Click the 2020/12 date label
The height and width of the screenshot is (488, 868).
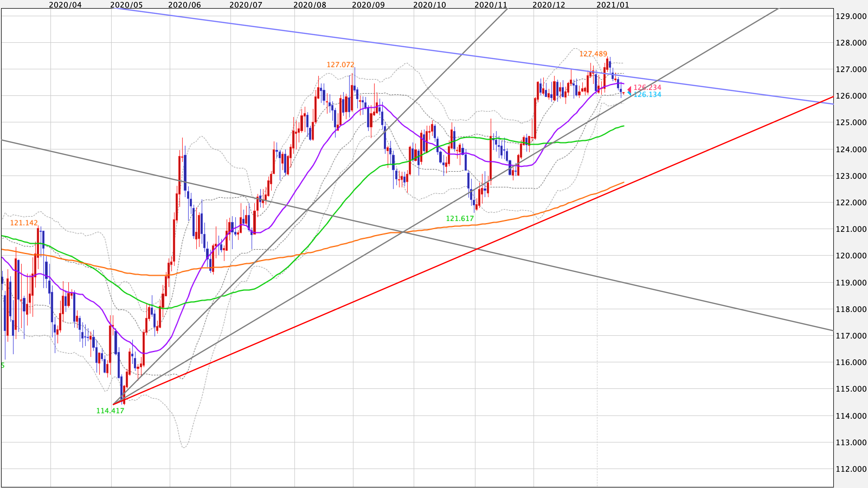click(549, 5)
